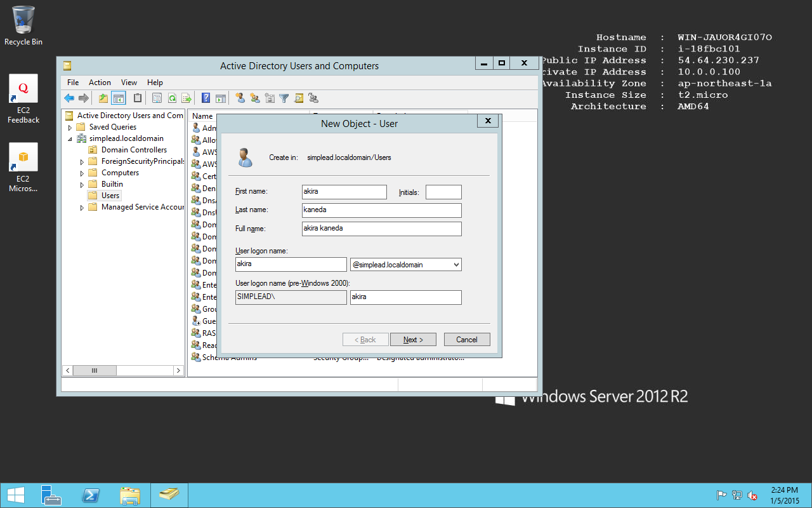Click the blue Back arrow in toolbar
The height and width of the screenshot is (508, 812).
pos(69,98)
